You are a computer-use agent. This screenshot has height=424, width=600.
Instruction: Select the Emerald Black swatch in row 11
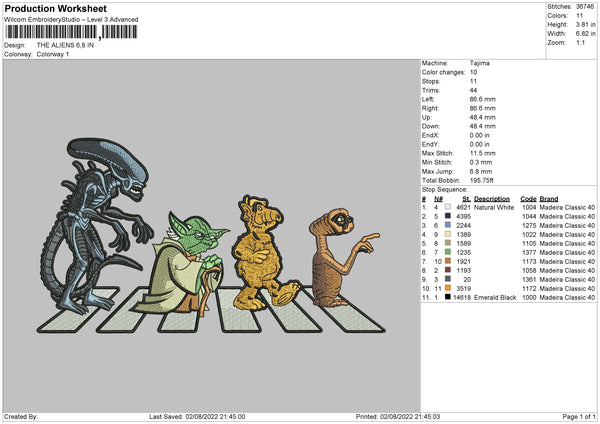click(448, 297)
